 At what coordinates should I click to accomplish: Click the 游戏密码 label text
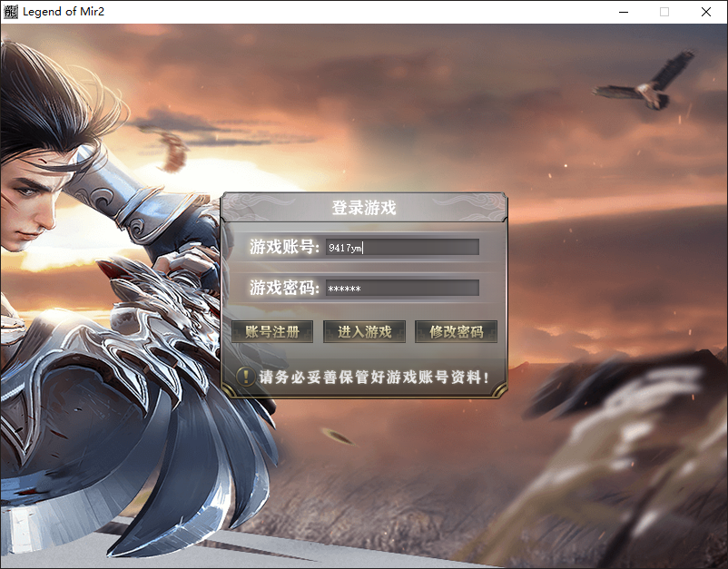(284, 289)
